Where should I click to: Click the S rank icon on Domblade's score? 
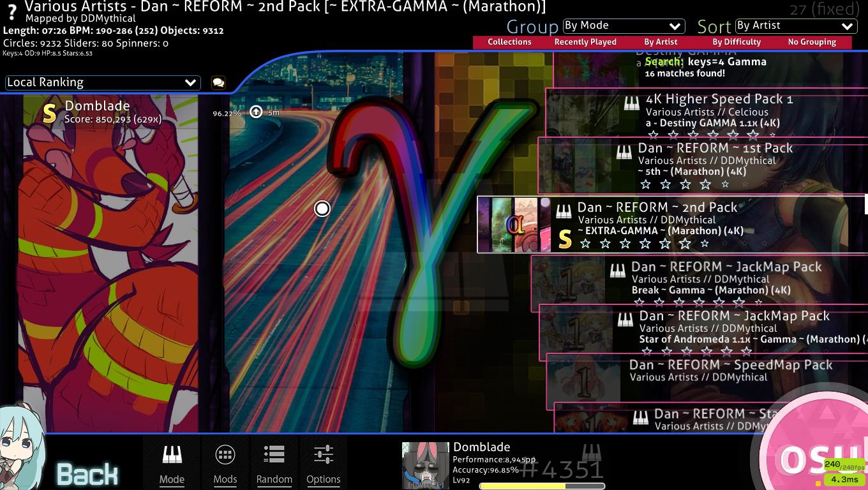(x=49, y=113)
